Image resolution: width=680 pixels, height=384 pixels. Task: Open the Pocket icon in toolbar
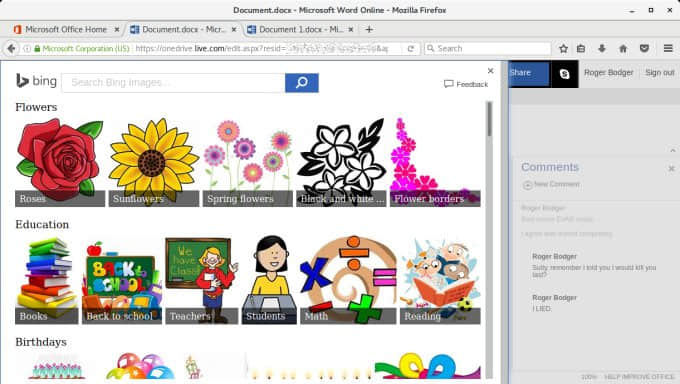click(644, 49)
